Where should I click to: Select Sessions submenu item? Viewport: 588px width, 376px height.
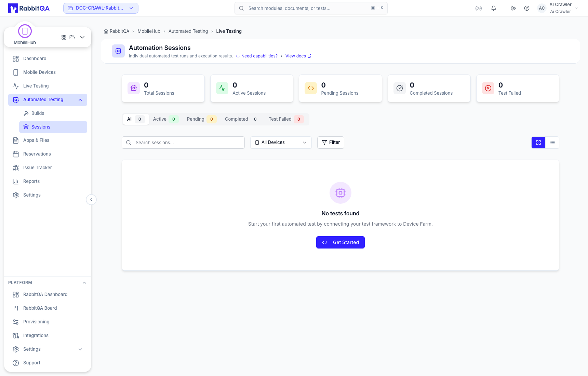(53, 127)
